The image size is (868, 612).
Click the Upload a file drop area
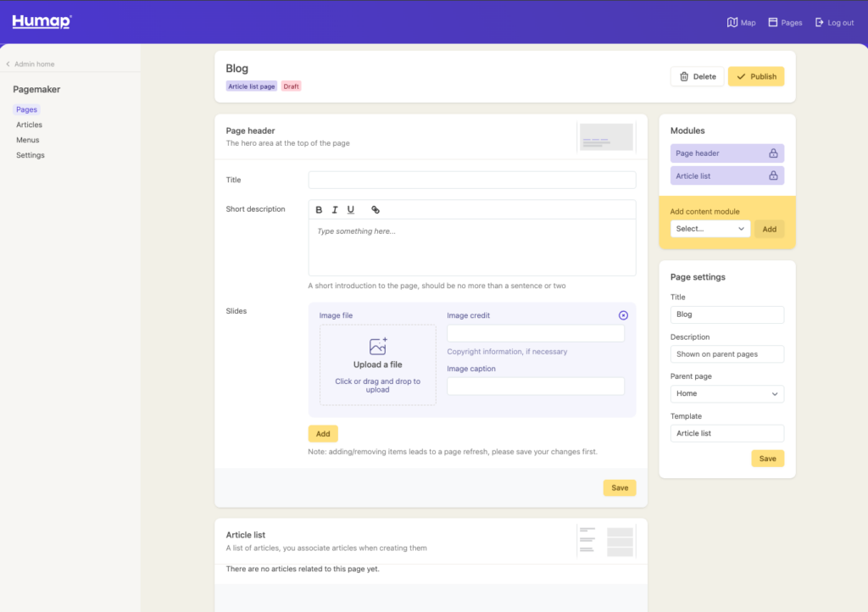tap(378, 364)
